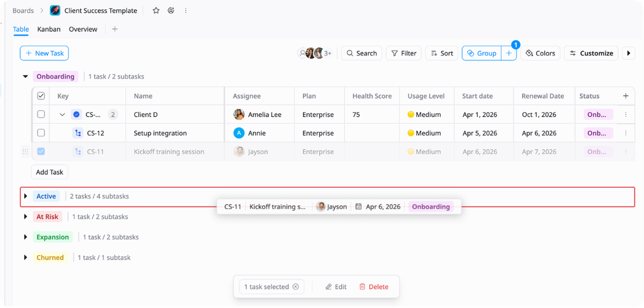Click the unassigned user avatar icon
Screen dimensions: 644x308
point(302,53)
